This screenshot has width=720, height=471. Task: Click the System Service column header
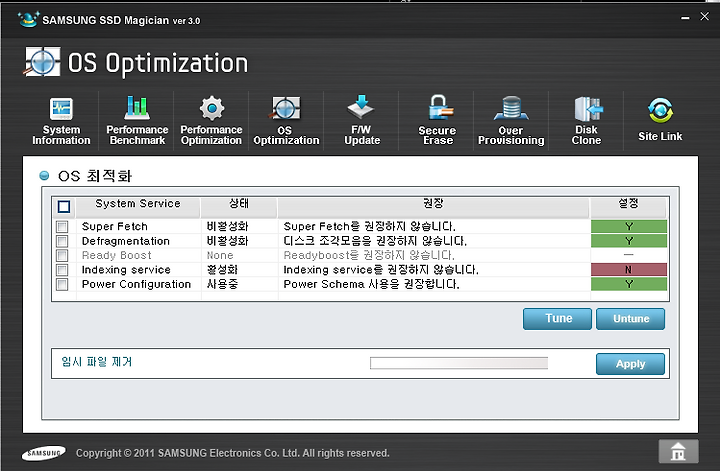click(138, 207)
